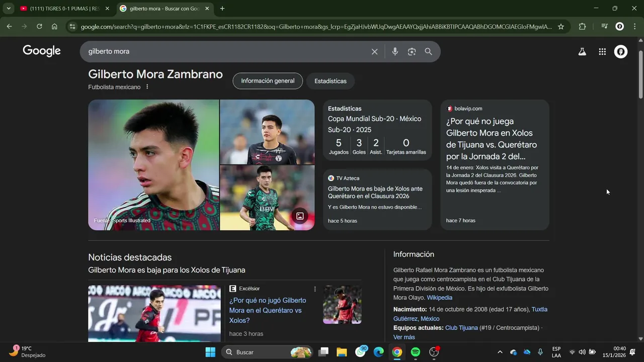
Task: Open OBS Studio from the taskbar
Action: [x=434, y=352]
